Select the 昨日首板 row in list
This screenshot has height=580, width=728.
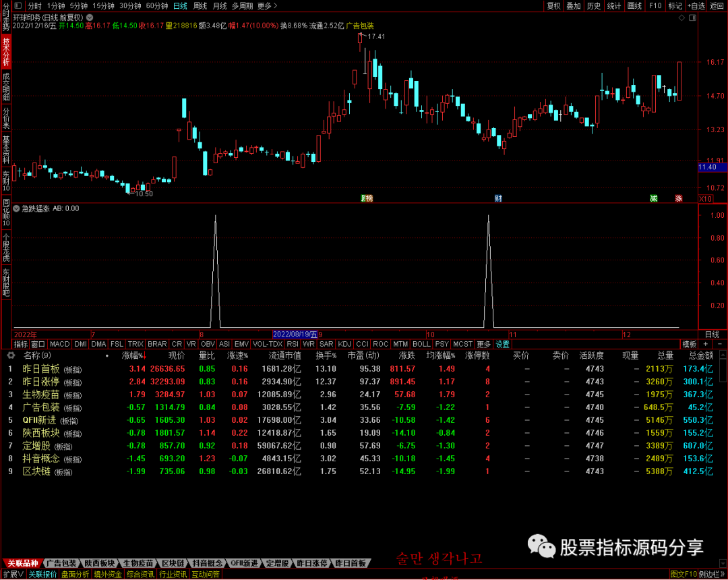362,369
